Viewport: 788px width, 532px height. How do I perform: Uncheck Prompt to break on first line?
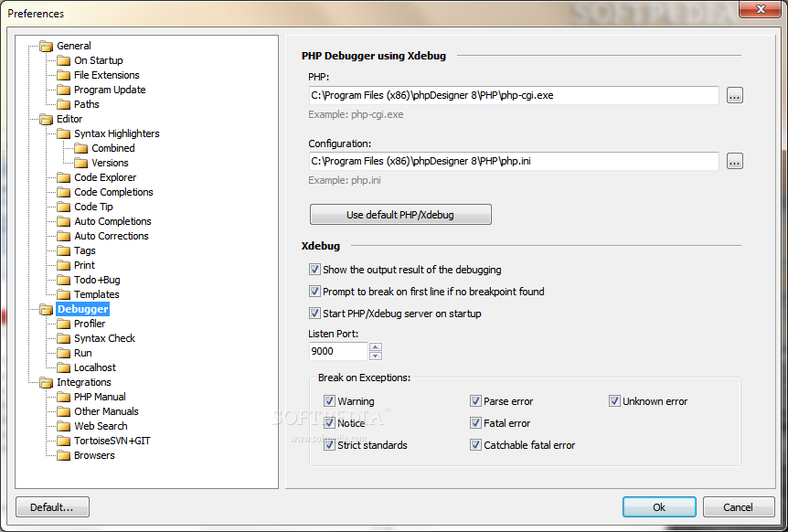pos(314,292)
